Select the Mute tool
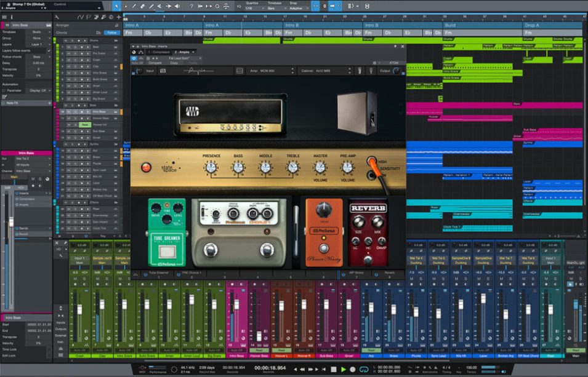Screen dimensions: 588x377 point(159,6)
